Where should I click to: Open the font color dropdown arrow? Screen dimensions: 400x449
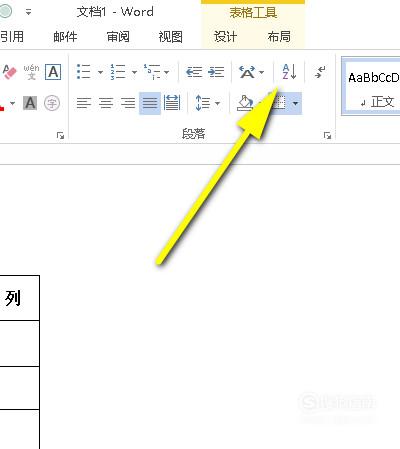(13, 103)
